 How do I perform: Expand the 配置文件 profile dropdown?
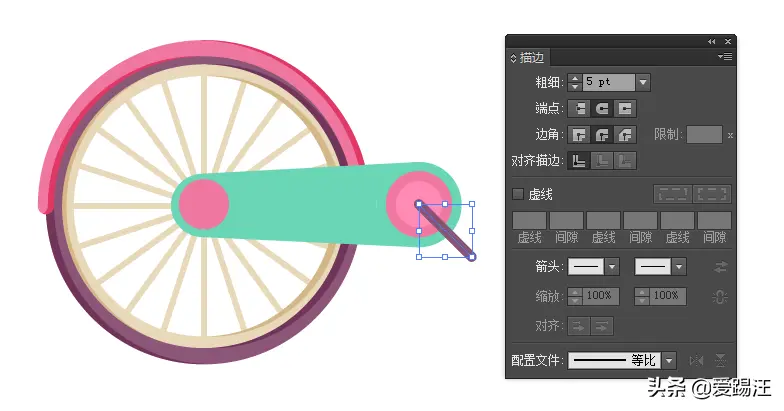tap(669, 360)
